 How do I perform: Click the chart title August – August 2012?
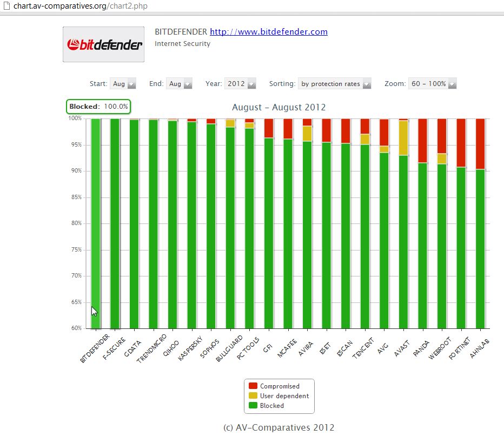point(278,107)
